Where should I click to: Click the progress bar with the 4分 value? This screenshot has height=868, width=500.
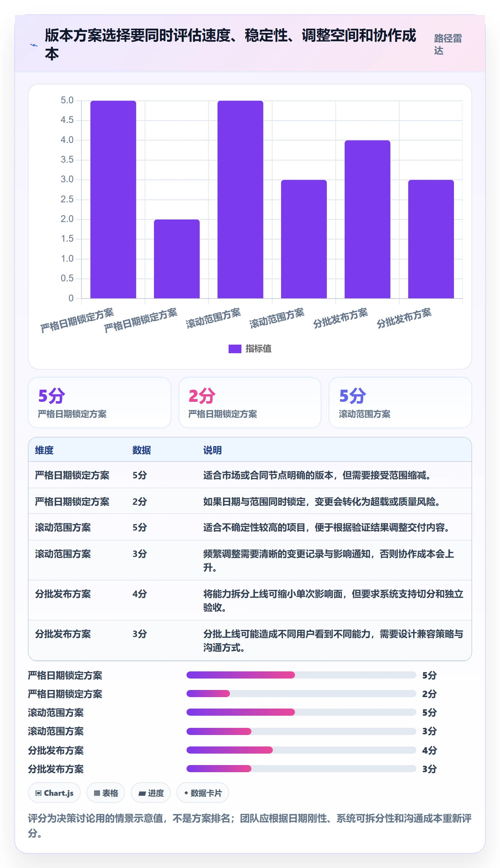[x=301, y=750]
